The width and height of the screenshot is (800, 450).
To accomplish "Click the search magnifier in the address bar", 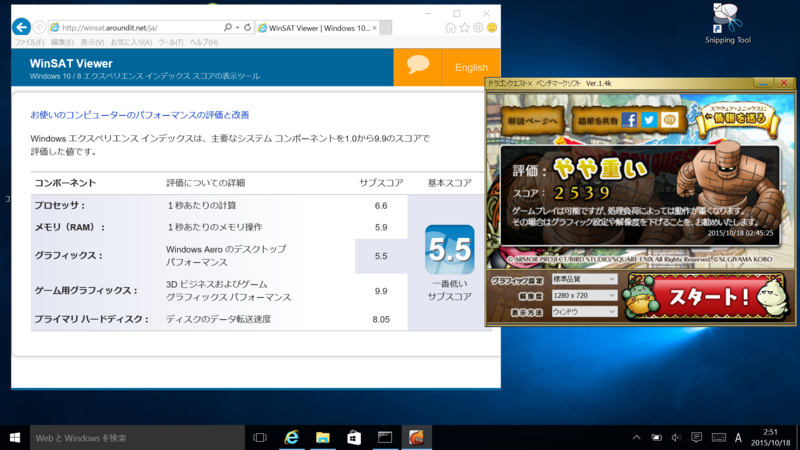I will [x=228, y=28].
